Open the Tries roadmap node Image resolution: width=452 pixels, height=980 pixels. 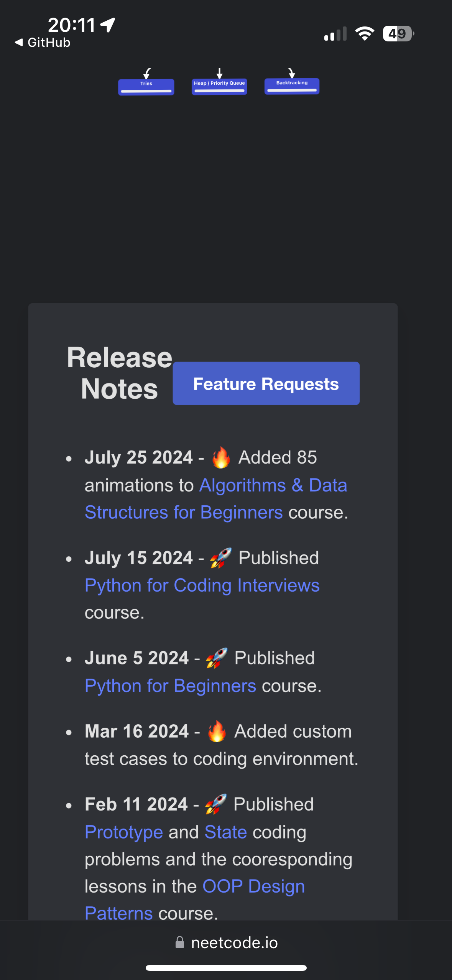tap(146, 87)
